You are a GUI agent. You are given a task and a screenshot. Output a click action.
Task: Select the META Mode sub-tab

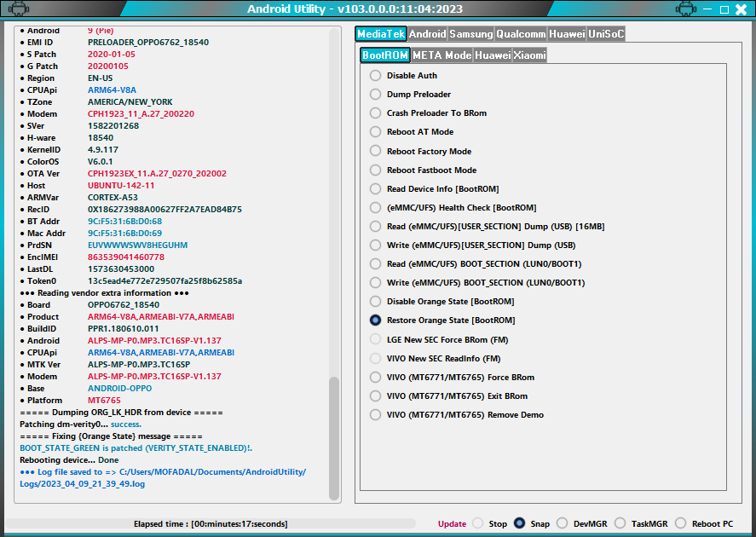coord(441,55)
